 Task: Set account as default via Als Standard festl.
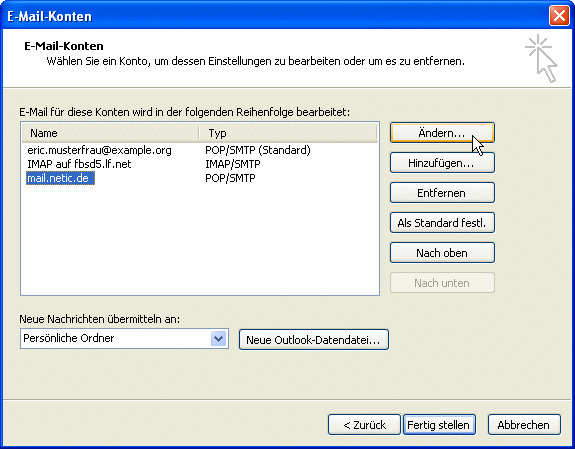pyautogui.click(x=442, y=223)
